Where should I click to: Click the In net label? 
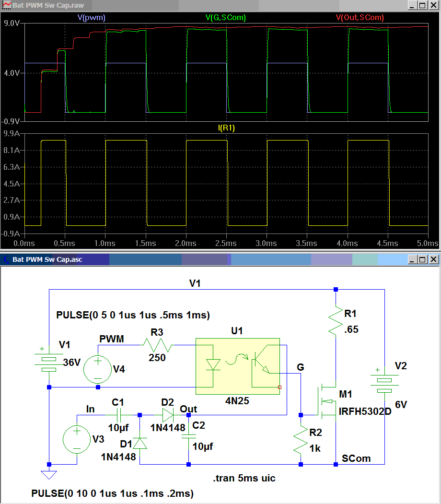[x=90, y=409]
